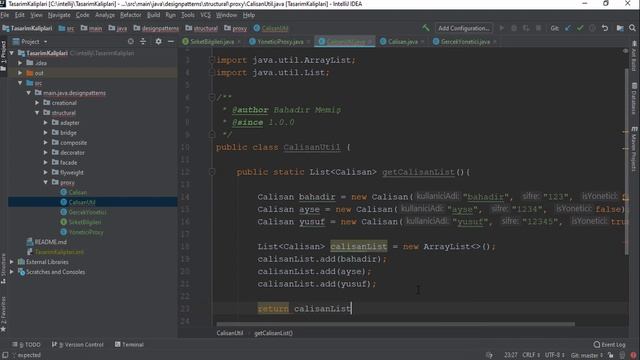The image size is (640, 360).
Task: Expand the adapter package
Action: coord(46,122)
